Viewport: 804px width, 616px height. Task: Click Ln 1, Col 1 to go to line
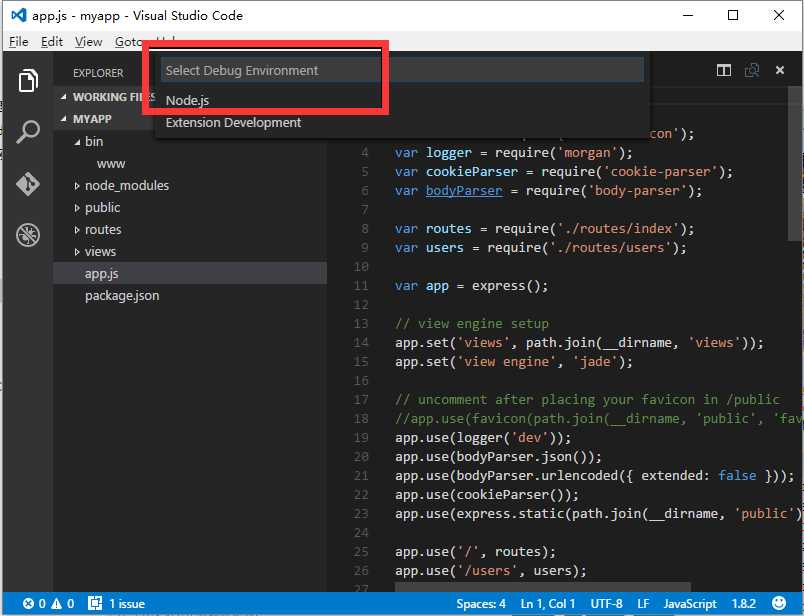548,604
